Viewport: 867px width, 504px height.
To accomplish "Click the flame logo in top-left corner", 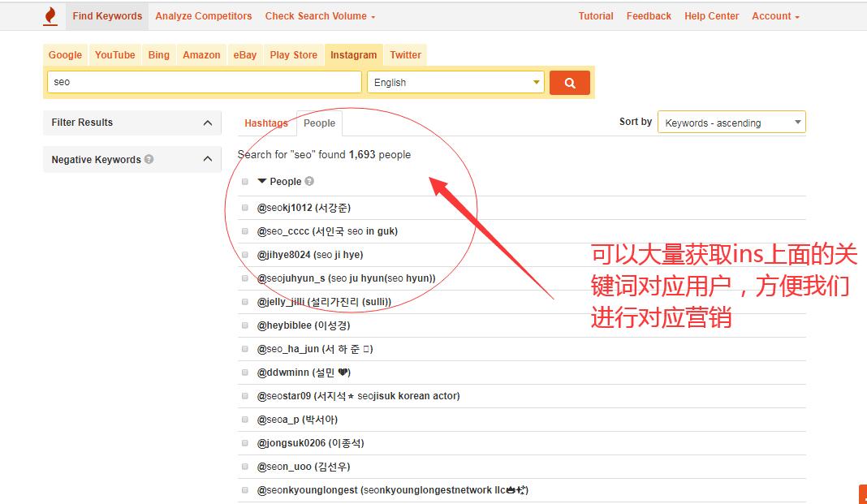I will pyautogui.click(x=49, y=15).
